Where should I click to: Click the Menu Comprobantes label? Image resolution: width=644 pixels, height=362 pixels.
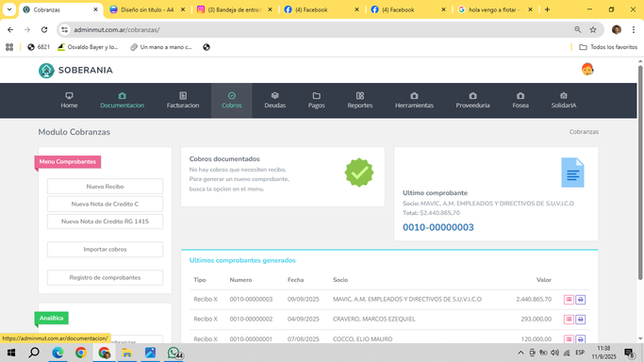click(67, 162)
